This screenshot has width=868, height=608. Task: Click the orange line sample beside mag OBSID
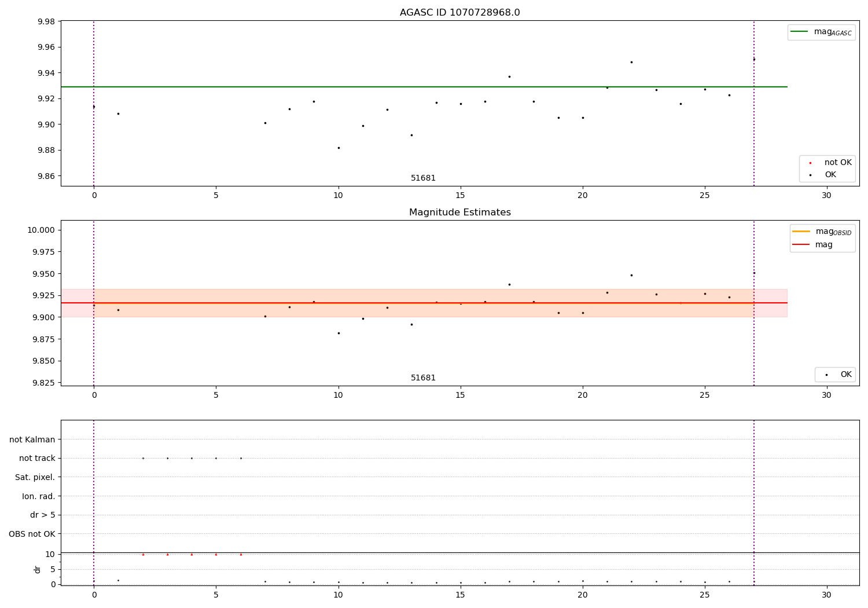pos(801,232)
